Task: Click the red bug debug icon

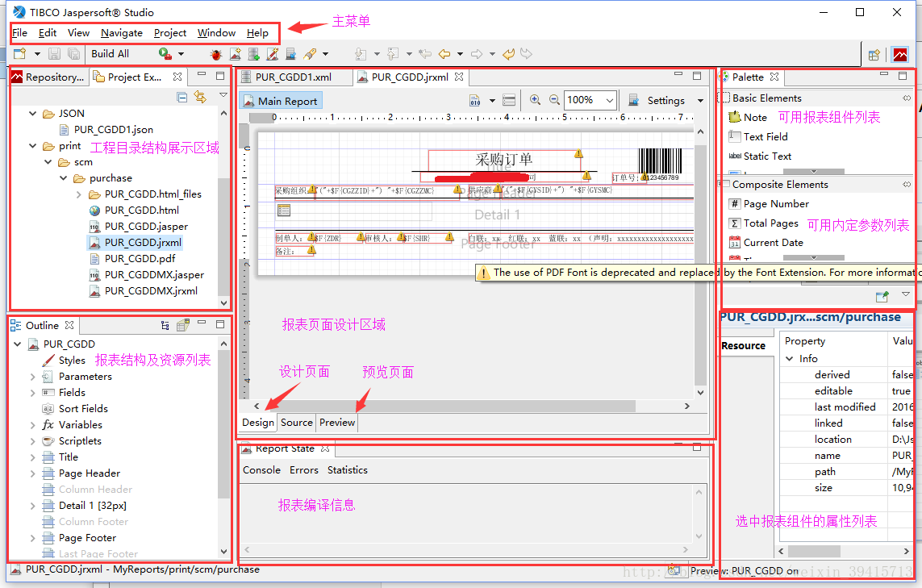Action: 216,55
